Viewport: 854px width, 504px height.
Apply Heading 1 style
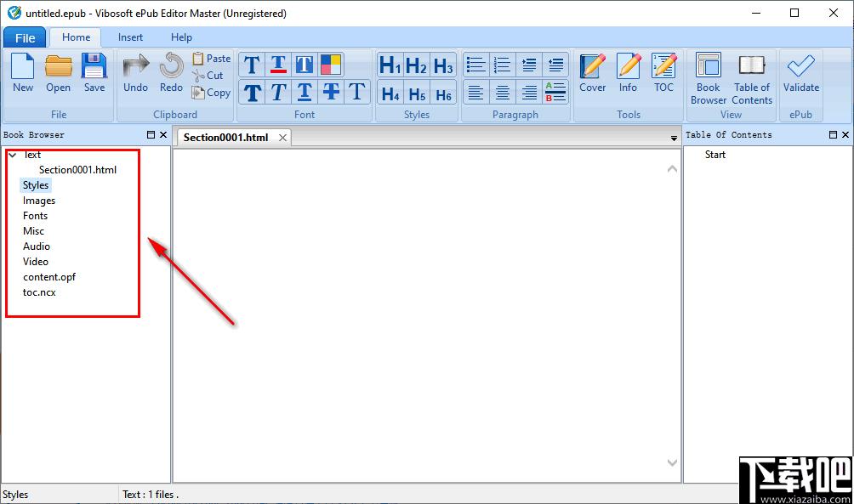(390, 65)
